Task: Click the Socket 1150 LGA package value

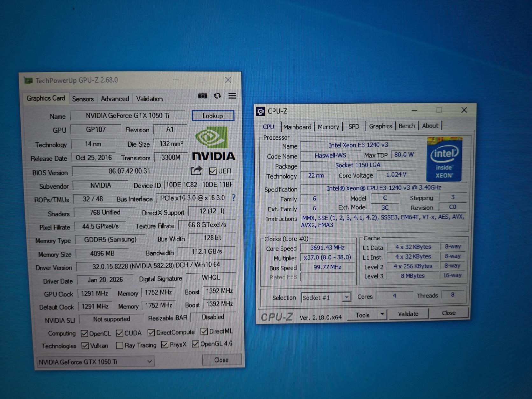Action: 358,165
